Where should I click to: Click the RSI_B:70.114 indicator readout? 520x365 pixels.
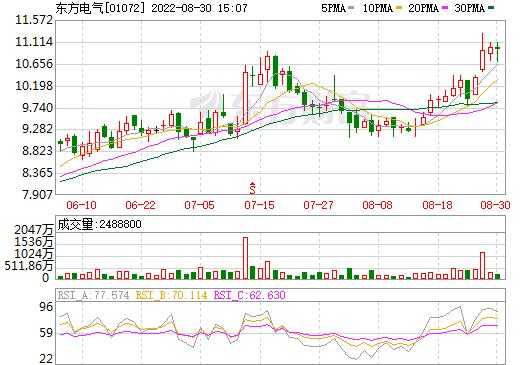(x=171, y=295)
